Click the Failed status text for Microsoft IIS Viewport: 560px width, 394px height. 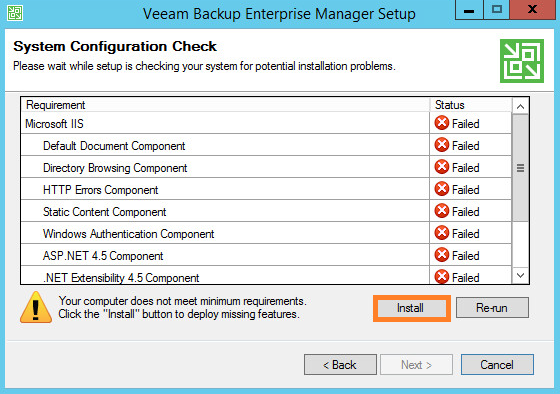[466, 124]
